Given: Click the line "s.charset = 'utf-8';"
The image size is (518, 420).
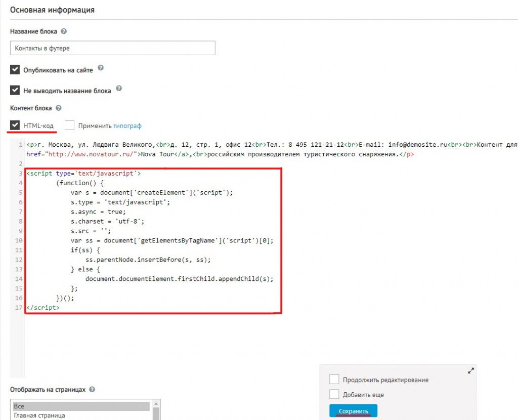Looking at the screenshot, I should coord(107,222).
